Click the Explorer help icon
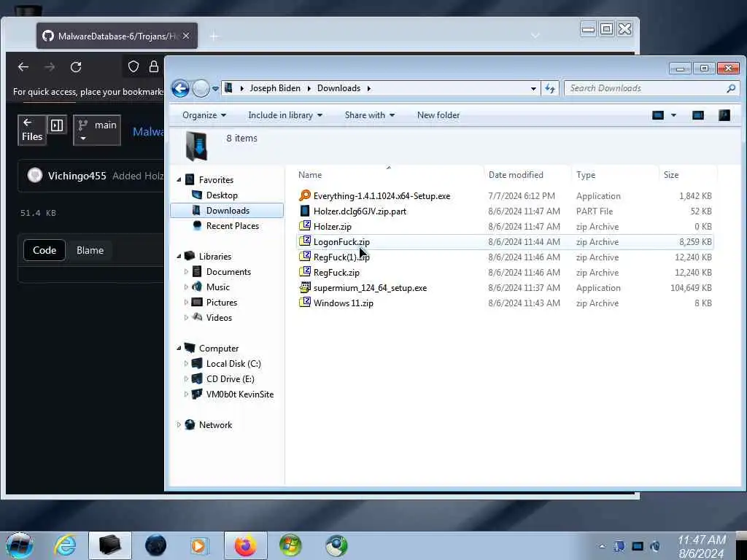The height and width of the screenshot is (560, 747). tap(724, 115)
